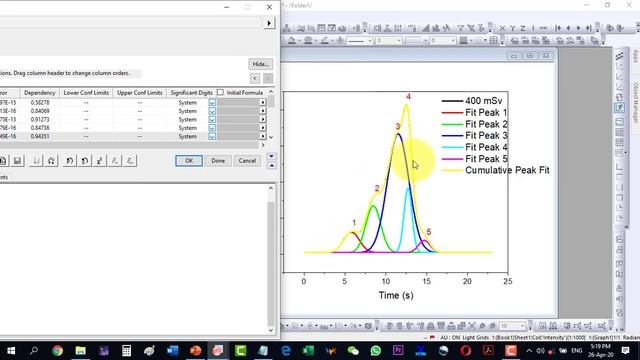
Task: Click the filter funnel toolbar icon
Action: pyautogui.click(x=460, y=28)
